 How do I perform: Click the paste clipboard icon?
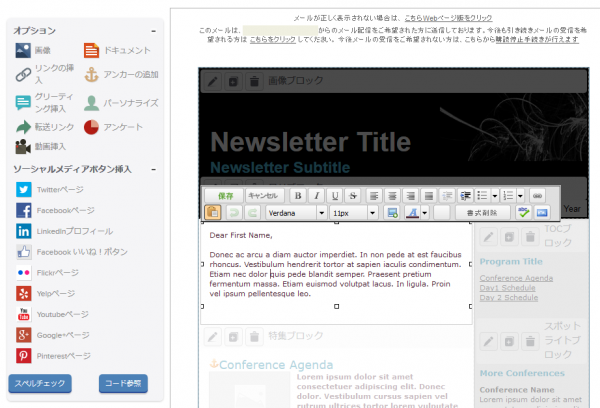213,212
